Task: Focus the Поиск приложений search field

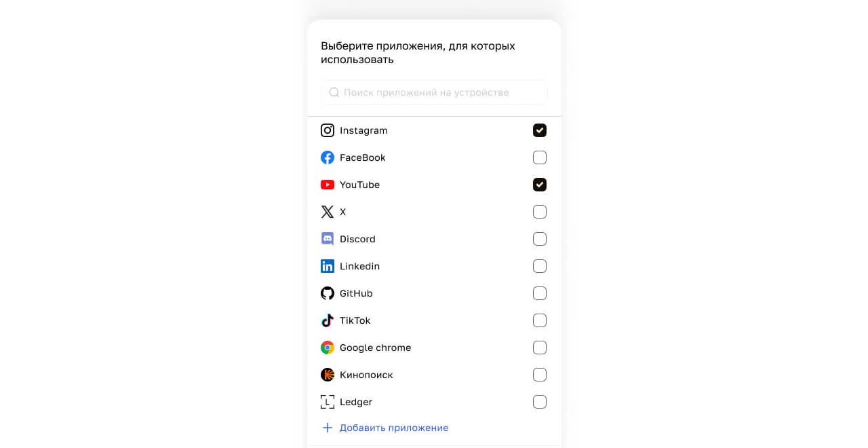Action: (x=434, y=92)
